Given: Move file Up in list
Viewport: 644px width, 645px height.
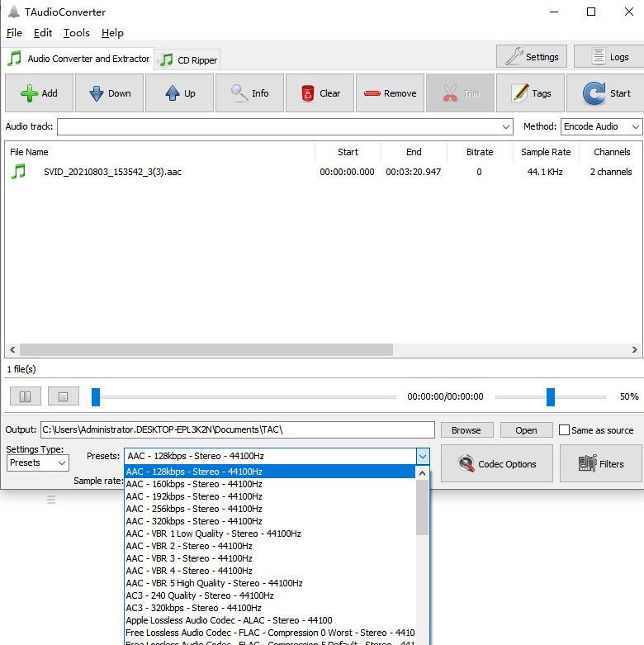Looking at the screenshot, I should 180,93.
